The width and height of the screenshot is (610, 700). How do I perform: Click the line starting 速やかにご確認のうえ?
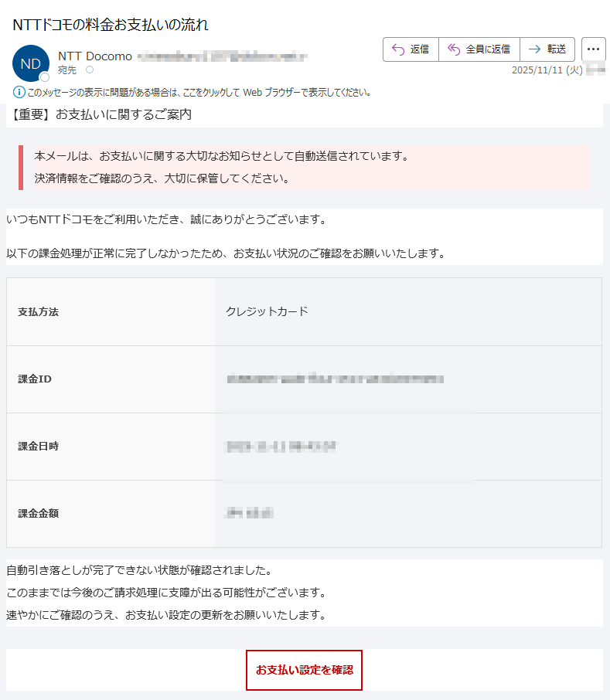point(166,615)
